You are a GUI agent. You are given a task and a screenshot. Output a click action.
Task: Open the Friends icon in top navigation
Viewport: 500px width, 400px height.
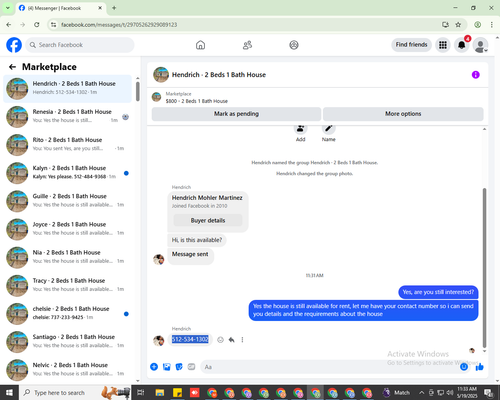click(x=247, y=45)
